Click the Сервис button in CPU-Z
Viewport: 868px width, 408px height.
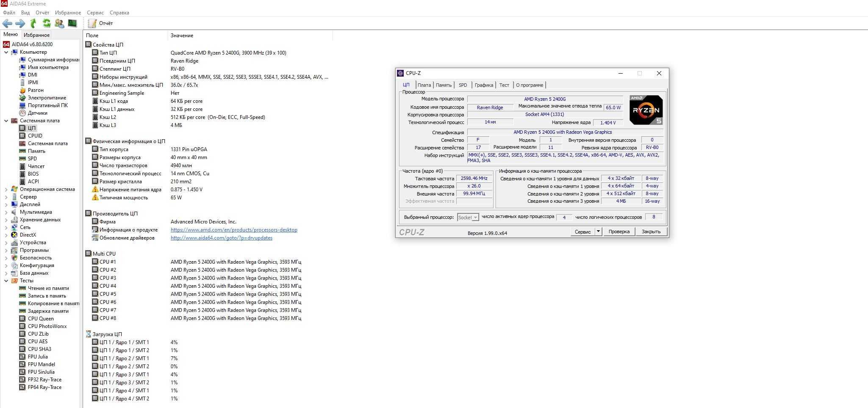[583, 232]
